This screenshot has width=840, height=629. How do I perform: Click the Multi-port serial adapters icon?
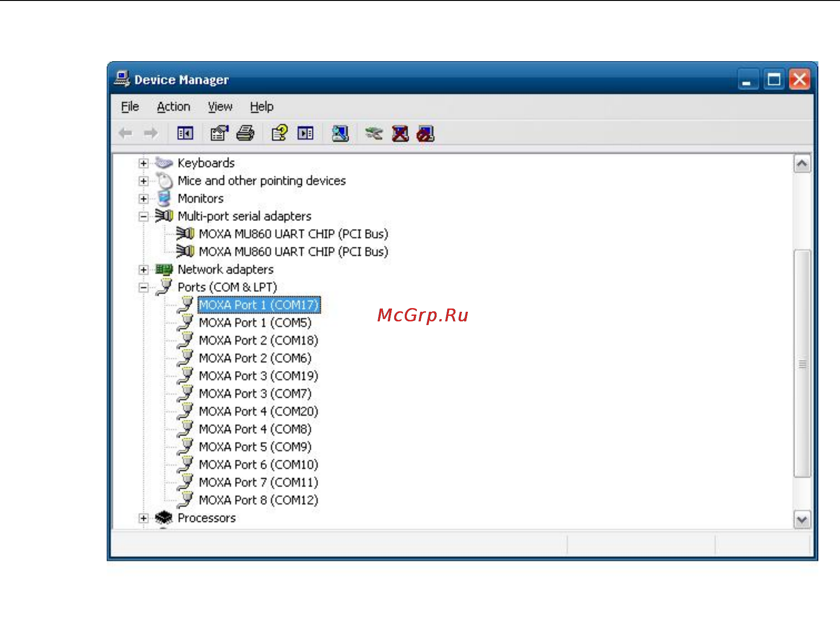pos(164,216)
